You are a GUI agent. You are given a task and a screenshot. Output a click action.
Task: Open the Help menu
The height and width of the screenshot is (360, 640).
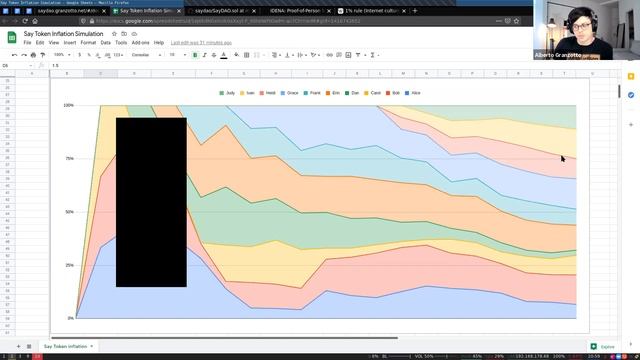[159, 42]
